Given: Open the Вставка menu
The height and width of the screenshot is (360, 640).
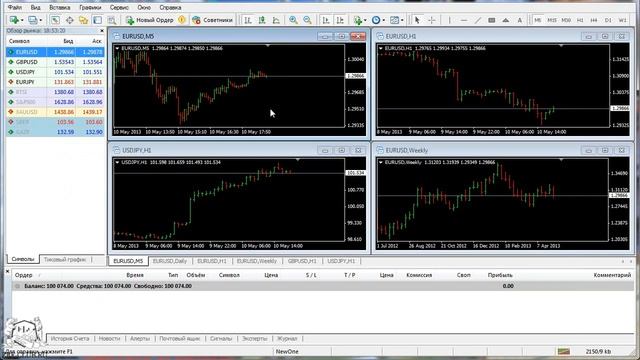Looking at the screenshot, I should (x=60, y=7).
